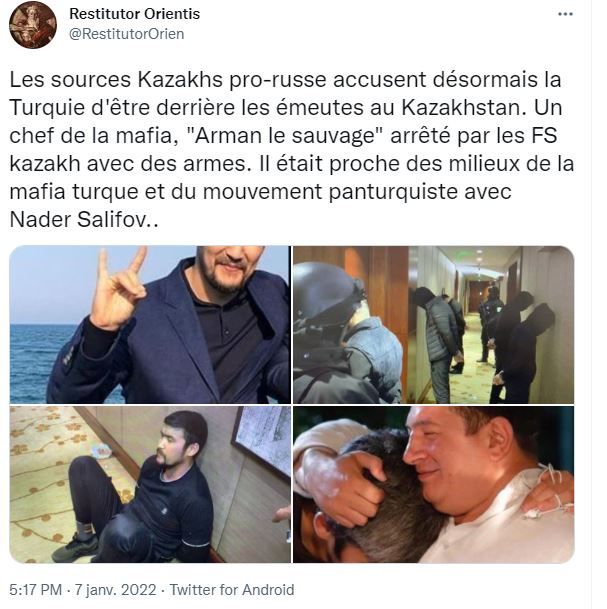
Task: Click the name "Nader Salifov" in tweet
Action: (x=78, y=219)
